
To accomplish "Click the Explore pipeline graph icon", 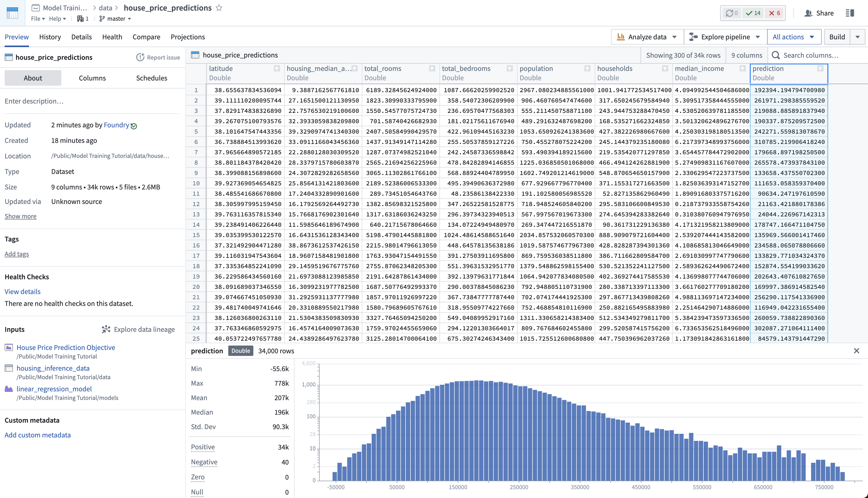I will coord(693,36).
